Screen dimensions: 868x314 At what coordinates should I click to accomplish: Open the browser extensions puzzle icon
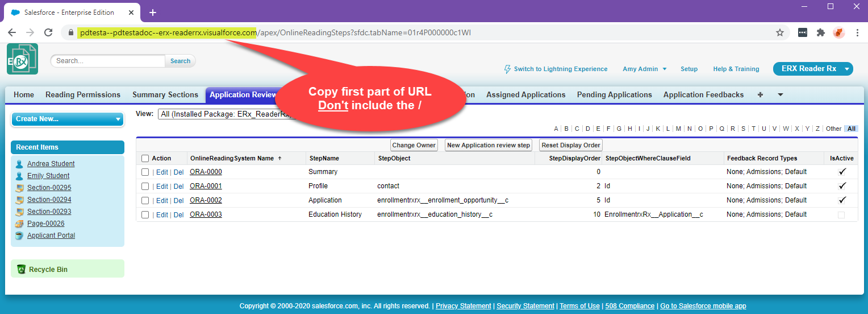pyautogui.click(x=820, y=33)
